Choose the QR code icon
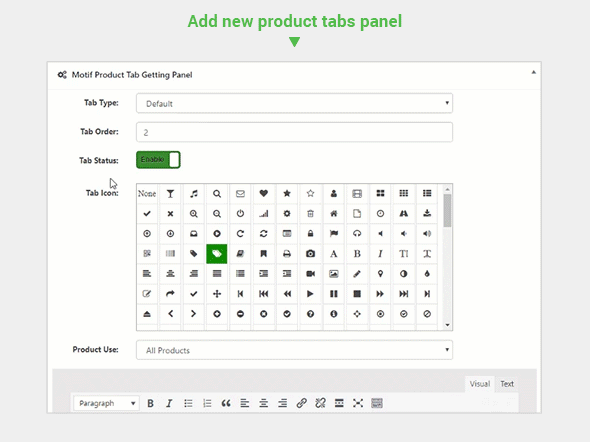This screenshot has height=442, width=590. [x=147, y=254]
